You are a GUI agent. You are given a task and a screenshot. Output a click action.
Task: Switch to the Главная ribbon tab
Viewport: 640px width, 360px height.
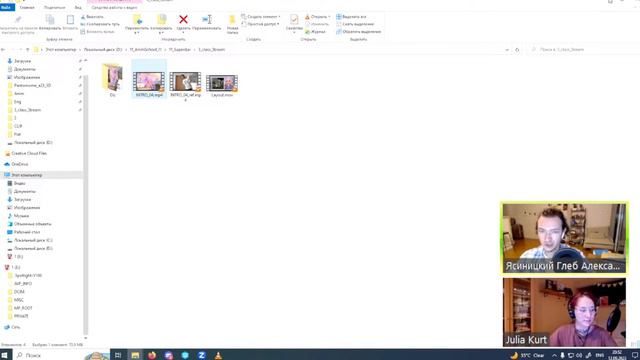click(27, 7)
